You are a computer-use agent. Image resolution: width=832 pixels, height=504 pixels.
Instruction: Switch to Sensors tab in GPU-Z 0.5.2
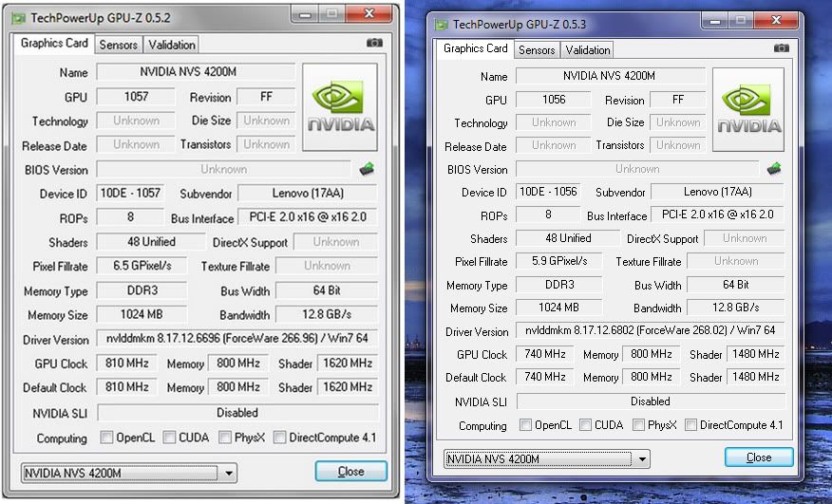tap(119, 45)
